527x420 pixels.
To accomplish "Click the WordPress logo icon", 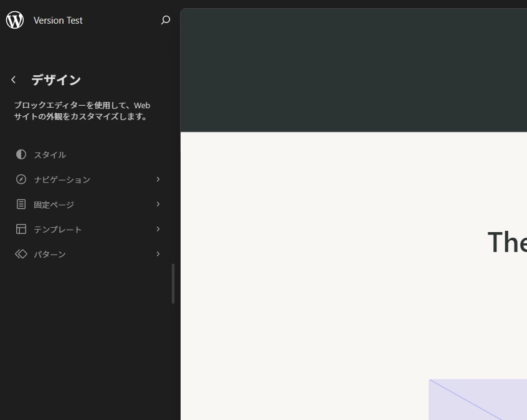I will (x=15, y=20).
